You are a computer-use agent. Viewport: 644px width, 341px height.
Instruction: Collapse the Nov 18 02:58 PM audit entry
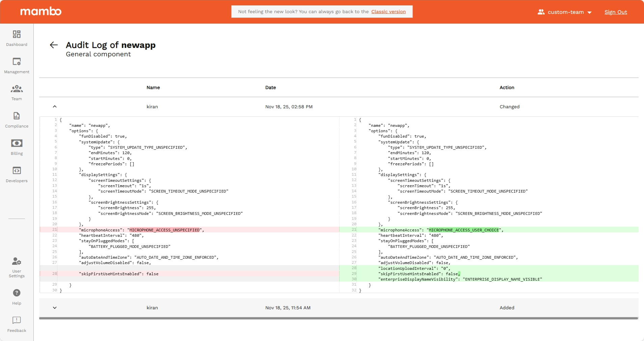click(x=55, y=107)
